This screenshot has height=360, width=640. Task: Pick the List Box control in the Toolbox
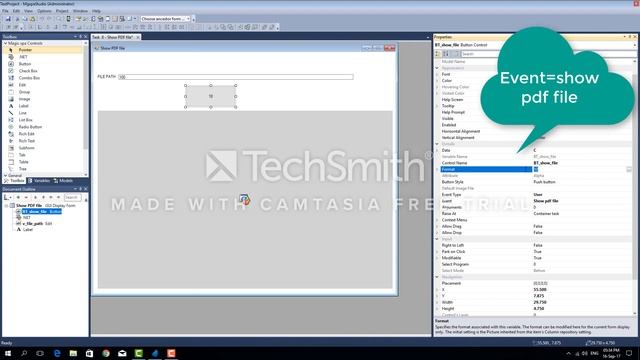(x=25, y=120)
